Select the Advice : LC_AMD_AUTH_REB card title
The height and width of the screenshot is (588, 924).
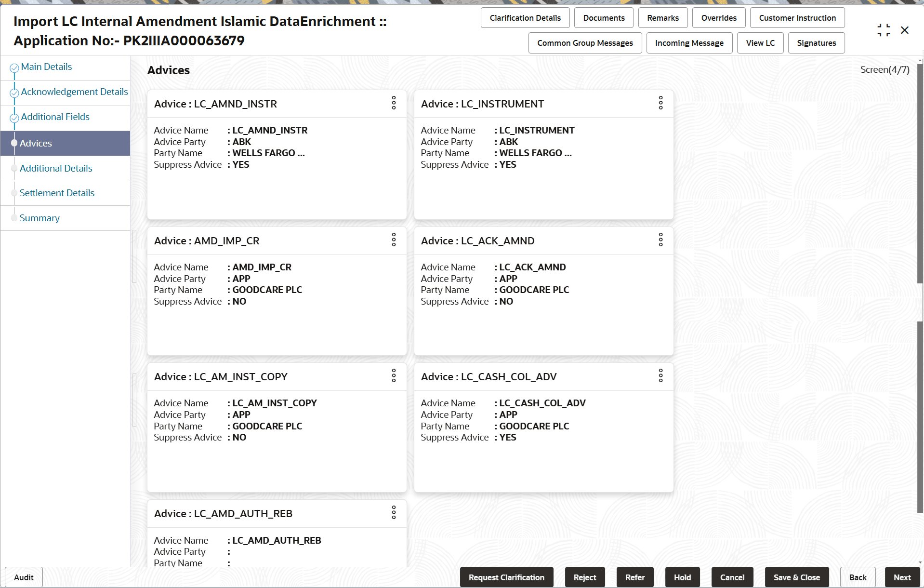(223, 514)
